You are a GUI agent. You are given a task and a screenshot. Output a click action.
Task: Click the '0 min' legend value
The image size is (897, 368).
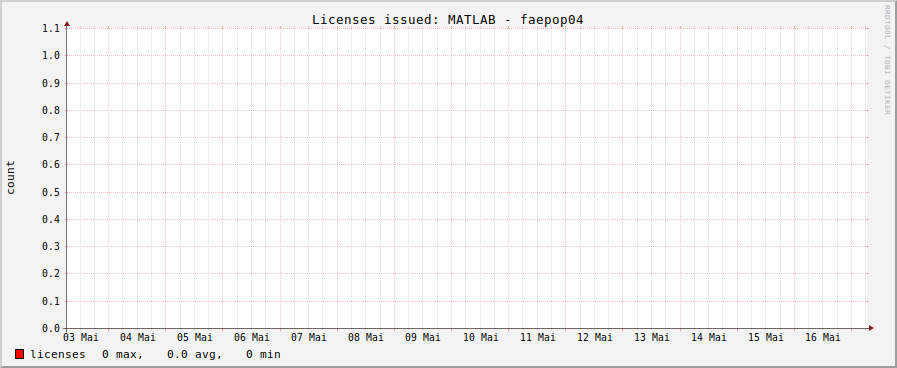click(263, 355)
